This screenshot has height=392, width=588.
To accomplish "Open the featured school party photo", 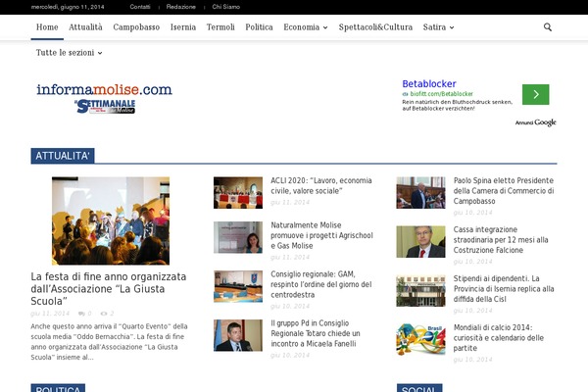I will [x=111, y=221].
